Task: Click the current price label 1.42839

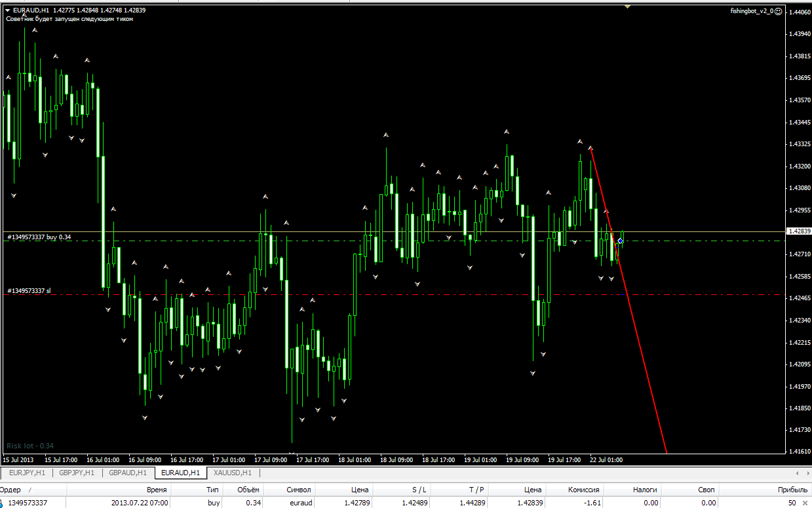Action: [x=799, y=231]
